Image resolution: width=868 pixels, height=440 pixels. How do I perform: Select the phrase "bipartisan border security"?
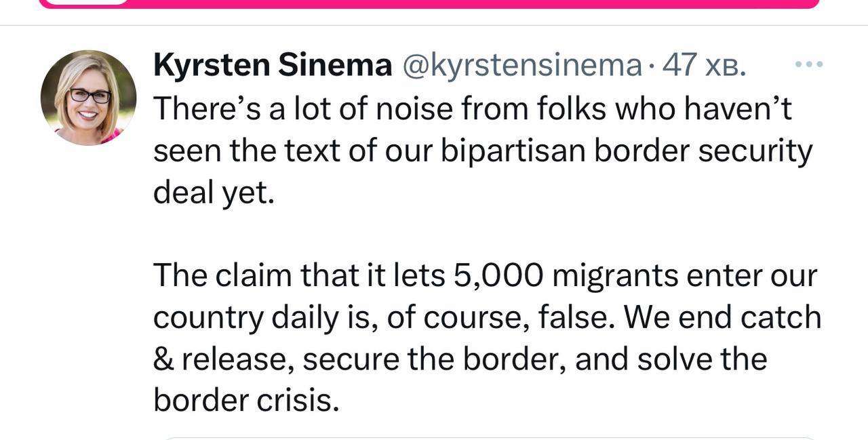click(627, 152)
